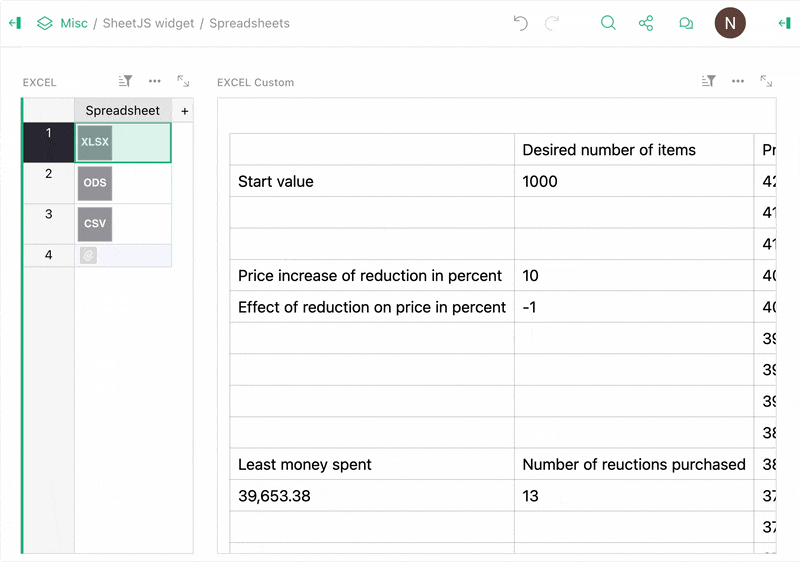
Task: Open the search magnifier icon
Action: (x=608, y=23)
